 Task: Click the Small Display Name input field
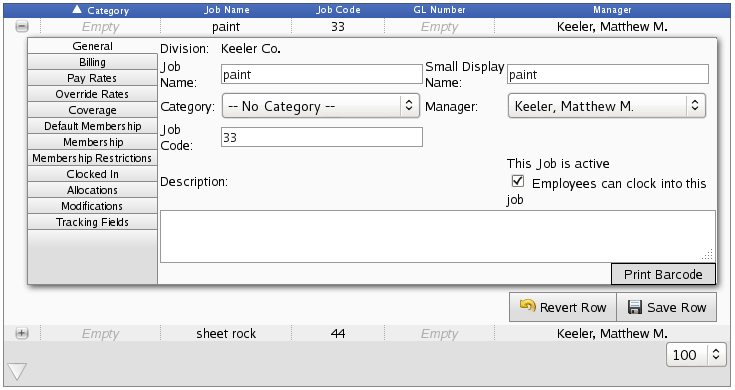[608, 74]
